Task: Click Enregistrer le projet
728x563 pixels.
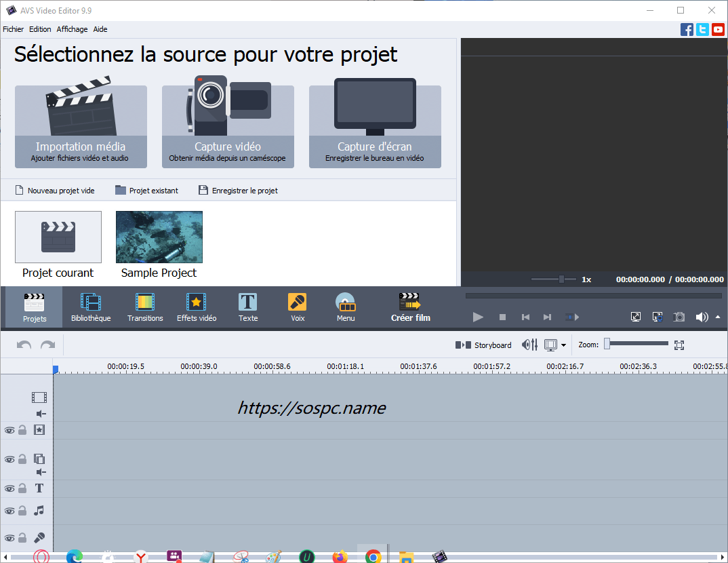Action: (238, 191)
